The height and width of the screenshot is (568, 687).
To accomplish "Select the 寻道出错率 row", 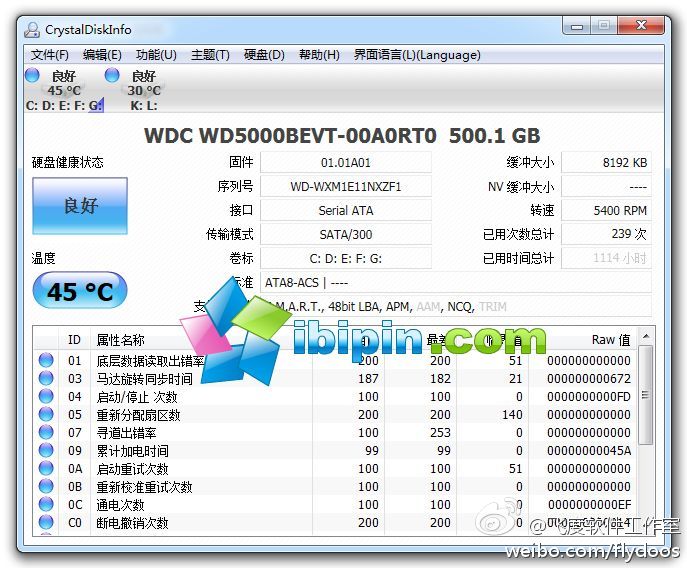I will tap(335, 433).
